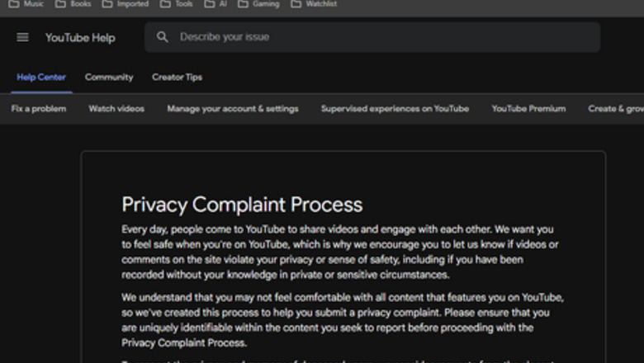Viewport: 644px width, 363px height.
Task: Expand the 'Watch videos' category
Action: (116, 109)
